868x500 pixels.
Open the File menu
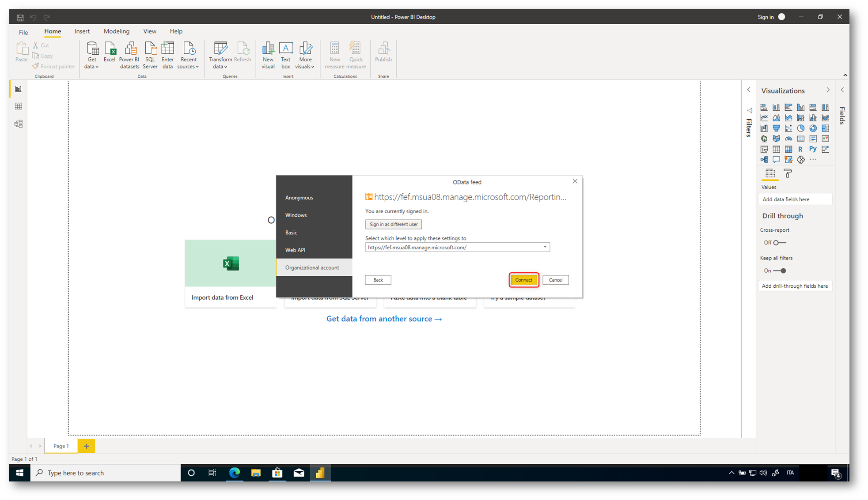coord(23,32)
